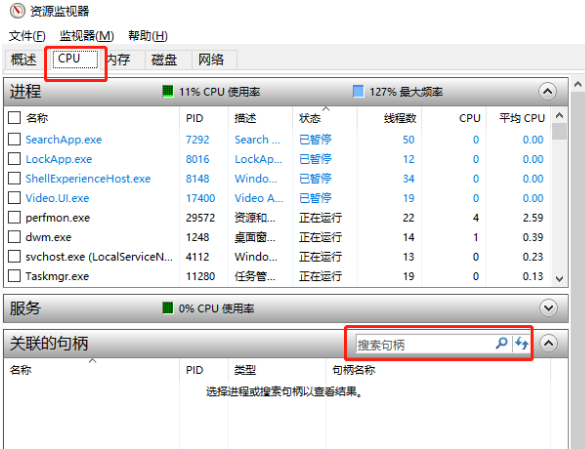Expand the 服务 section with its chevron
This screenshot has width=585, height=449.
tap(548, 308)
